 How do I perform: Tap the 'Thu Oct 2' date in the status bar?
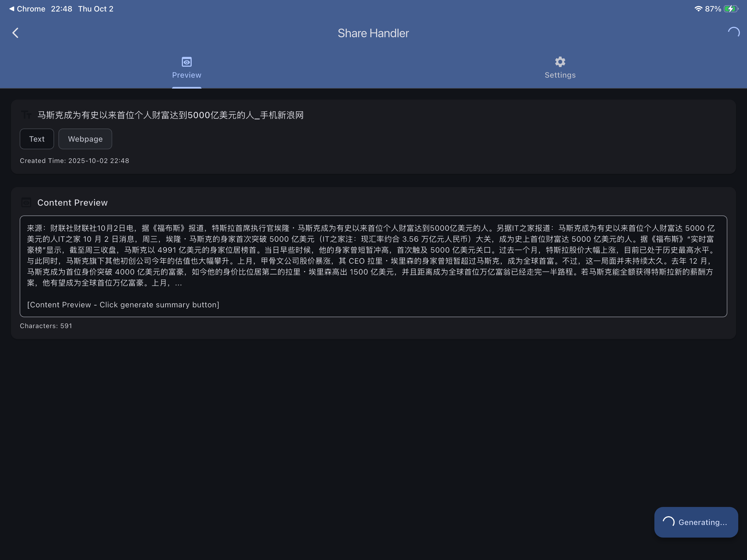click(x=96, y=9)
